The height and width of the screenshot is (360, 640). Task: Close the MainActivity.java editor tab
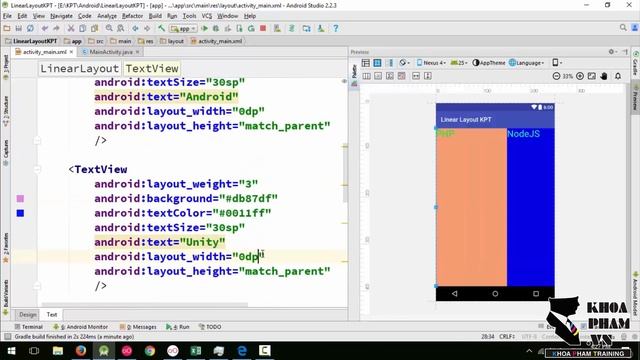[x=138, y=52]
